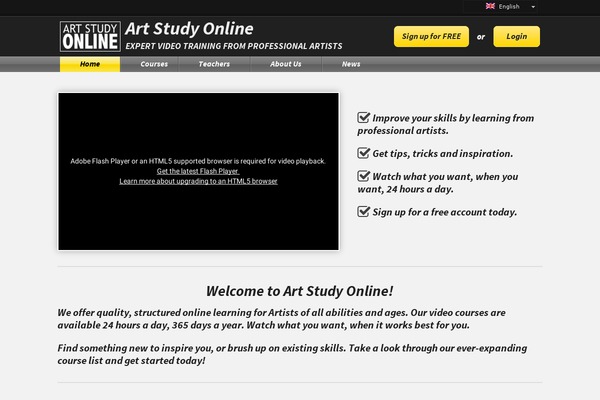Click checkmark icon beside Get tips, tricks
This screenshot has width=600, height=400.
(x=364, y=153)
